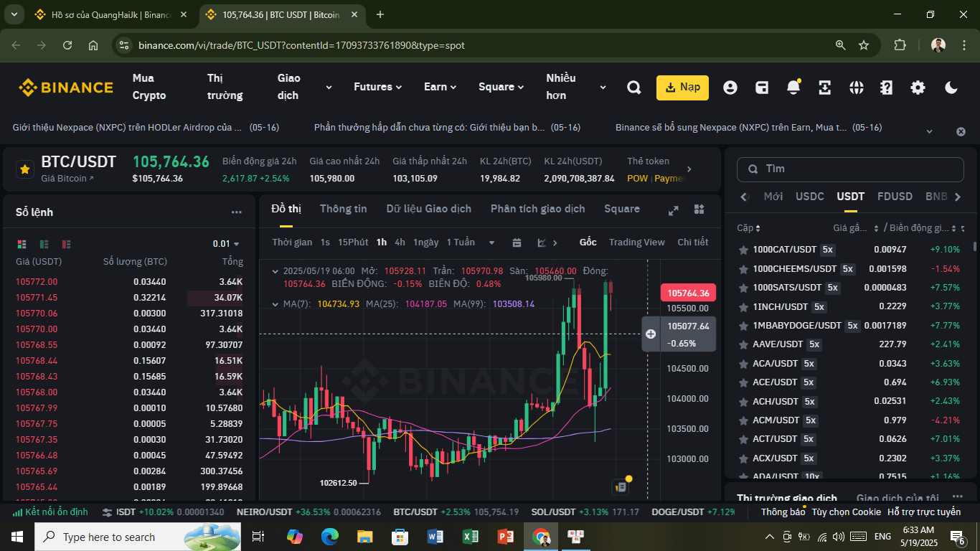Toggle star for ACT/USDT pair
980x551 pixels.
743,439
